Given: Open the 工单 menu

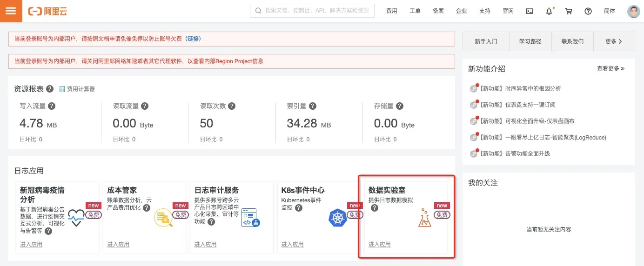Looking at the screenshot, I should pyautogui.click(x=415, y=11).
